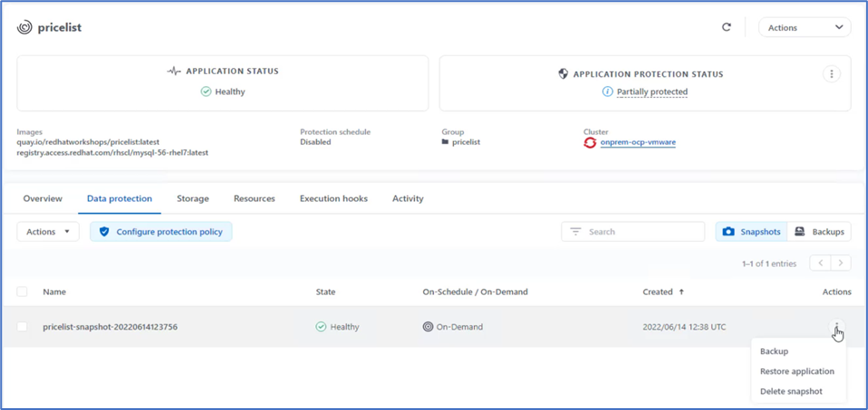
Task: Open protection status three-dot menu
Action: [831, 74]
